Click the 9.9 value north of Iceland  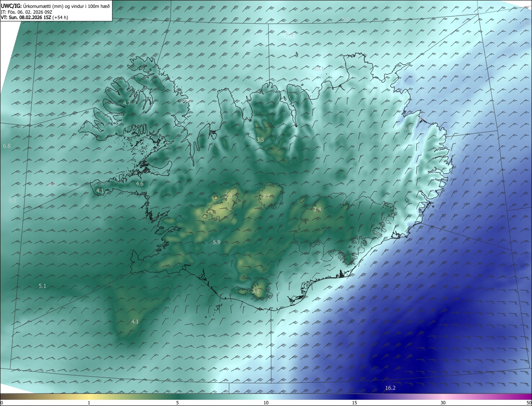tap(289, 35)
